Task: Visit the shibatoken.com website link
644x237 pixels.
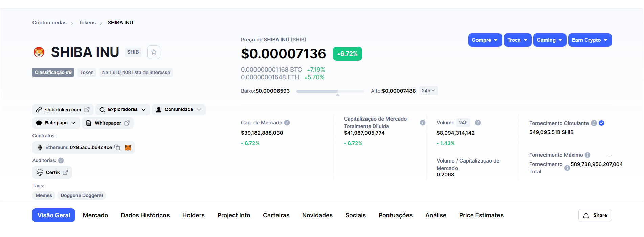Action: [x=63, y=110]
